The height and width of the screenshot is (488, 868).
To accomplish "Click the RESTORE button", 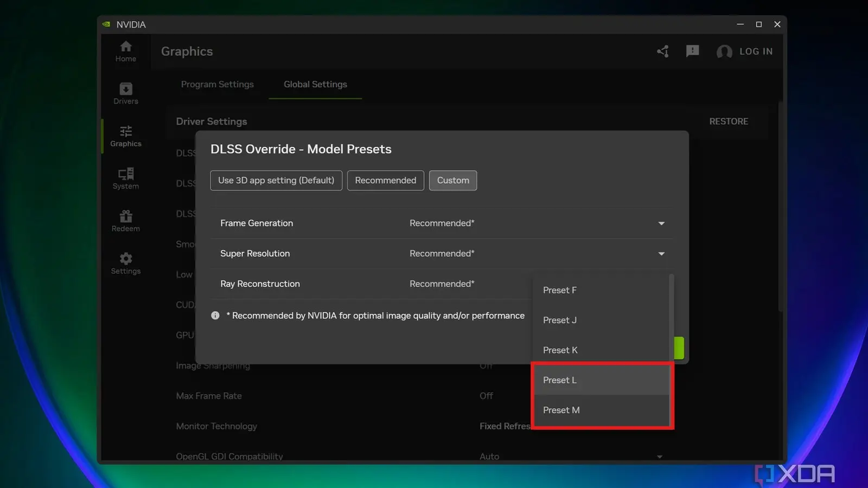I will point(729,121).
